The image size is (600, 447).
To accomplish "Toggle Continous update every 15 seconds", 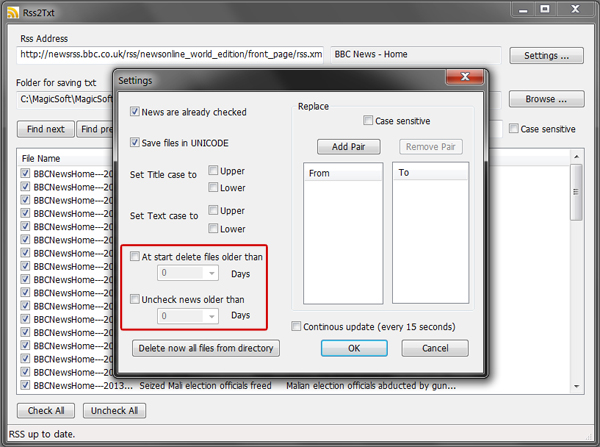I will (296, 326).
